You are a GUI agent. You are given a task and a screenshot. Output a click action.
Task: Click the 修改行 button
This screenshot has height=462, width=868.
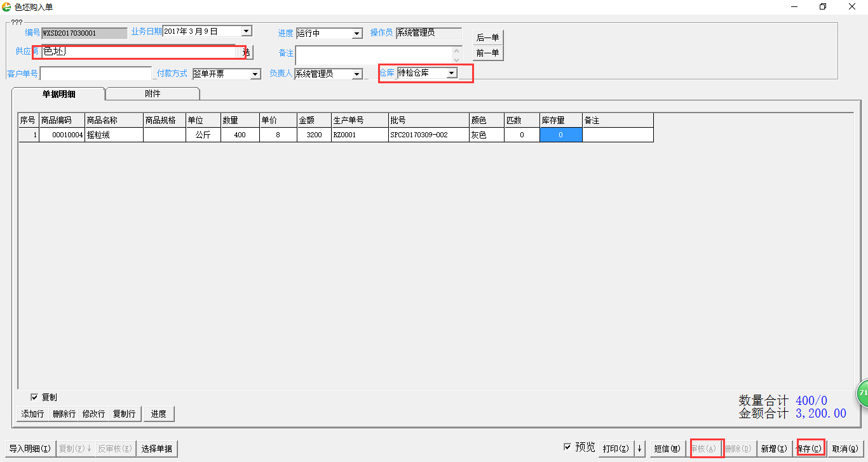(x=93, y=414)
